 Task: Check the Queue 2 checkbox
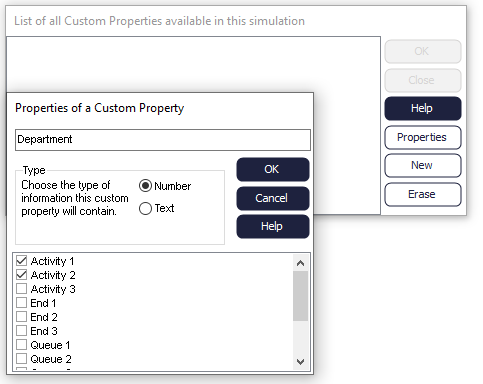tap(22, 359)
